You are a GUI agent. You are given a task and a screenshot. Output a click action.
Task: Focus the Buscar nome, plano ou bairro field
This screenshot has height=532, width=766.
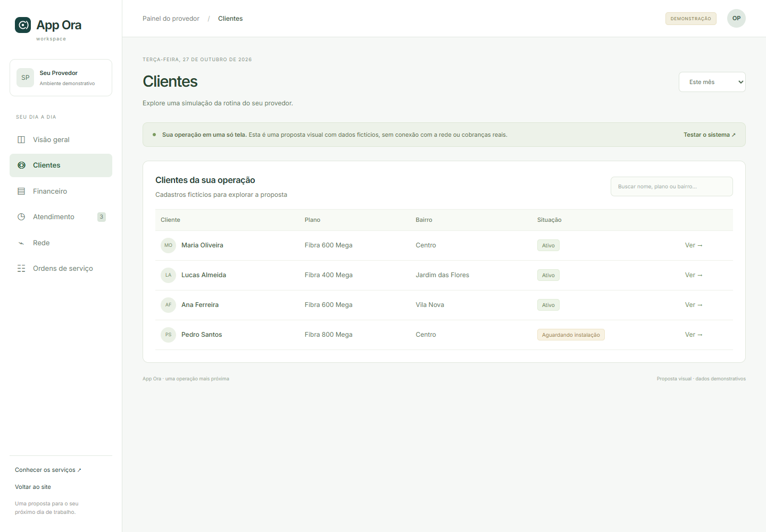click(671, 187)
